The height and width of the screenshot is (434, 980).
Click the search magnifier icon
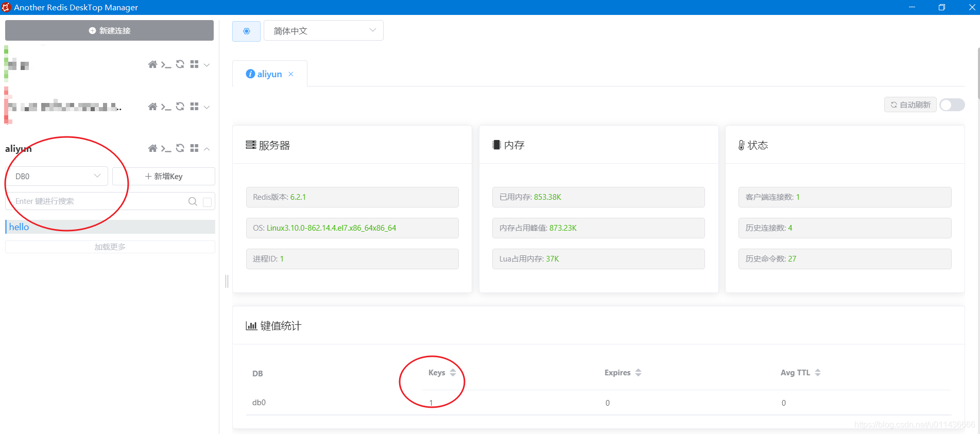pos(193,201)
